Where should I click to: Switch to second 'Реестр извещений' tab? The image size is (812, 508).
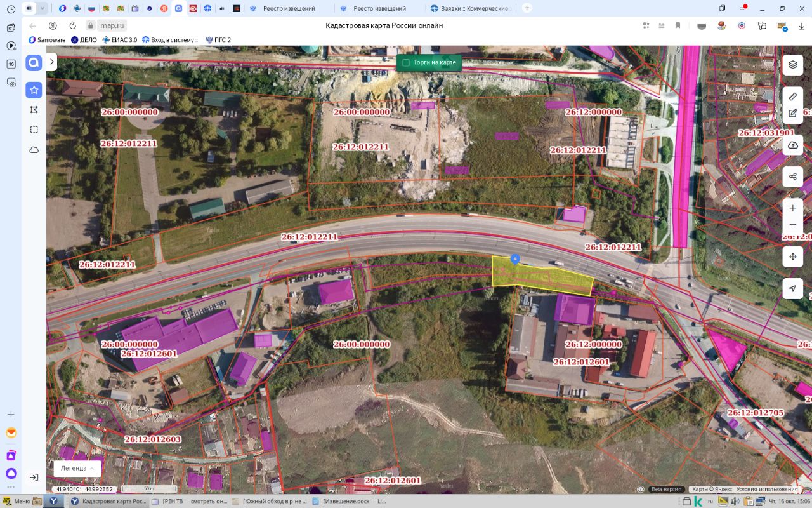[x=379, y=8]
